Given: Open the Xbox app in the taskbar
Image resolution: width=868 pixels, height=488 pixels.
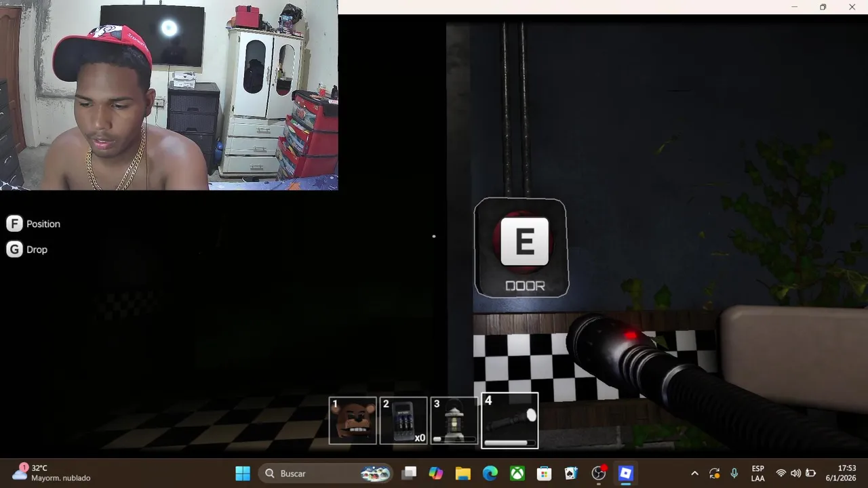Looking at the screenshot, I should pos(517,473).
